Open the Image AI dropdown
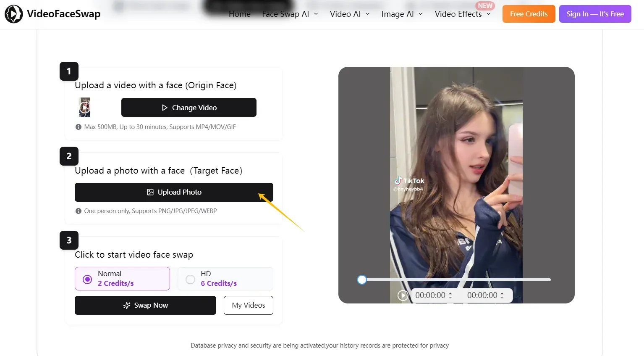The image size is (644, 356). click(x=398, y=13)
